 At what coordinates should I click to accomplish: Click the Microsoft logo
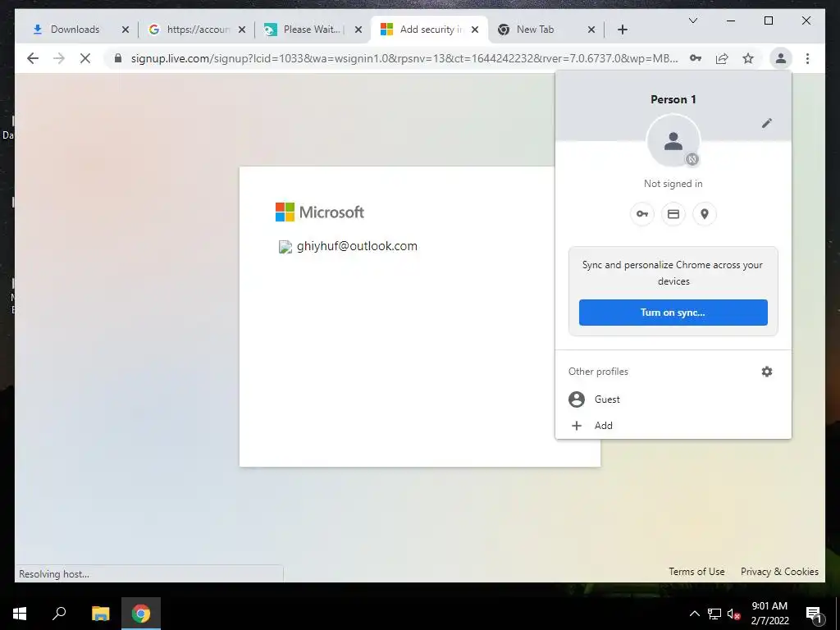point(320,212)
